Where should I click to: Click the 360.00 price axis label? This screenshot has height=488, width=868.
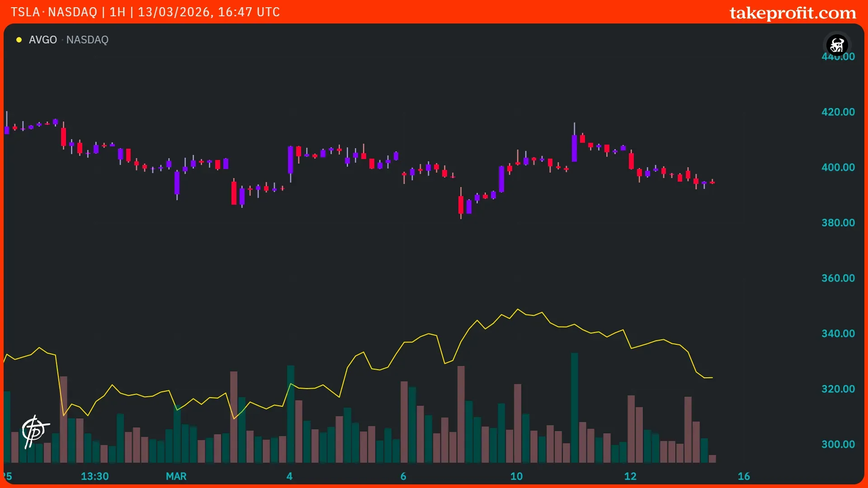(x=838, y=278)
